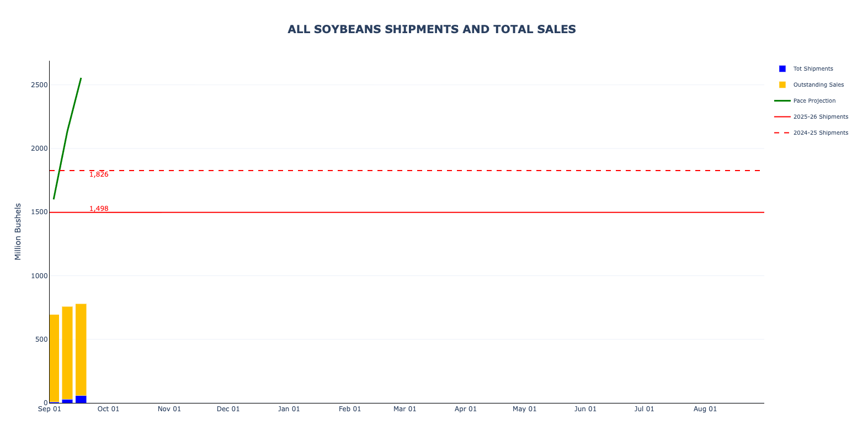Select the third and tallest orange bar
868x430 pixels.
coord(81,350)
